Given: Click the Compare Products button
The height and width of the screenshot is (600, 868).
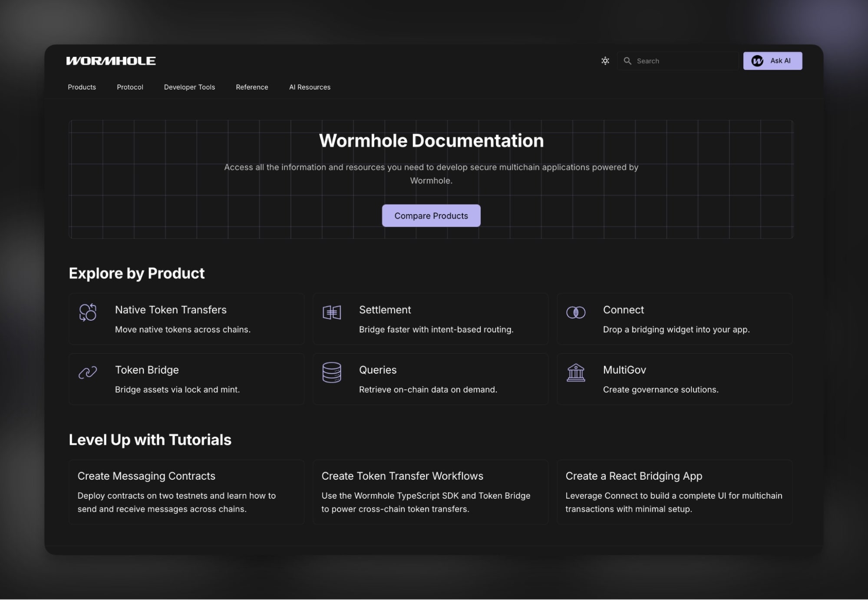Looking at the screenshot, I should 431,215.
